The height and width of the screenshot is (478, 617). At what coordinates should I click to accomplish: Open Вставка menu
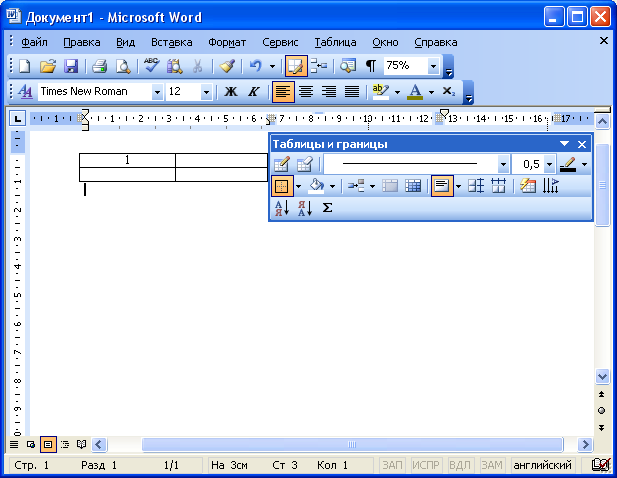click(x=172, y=42)
